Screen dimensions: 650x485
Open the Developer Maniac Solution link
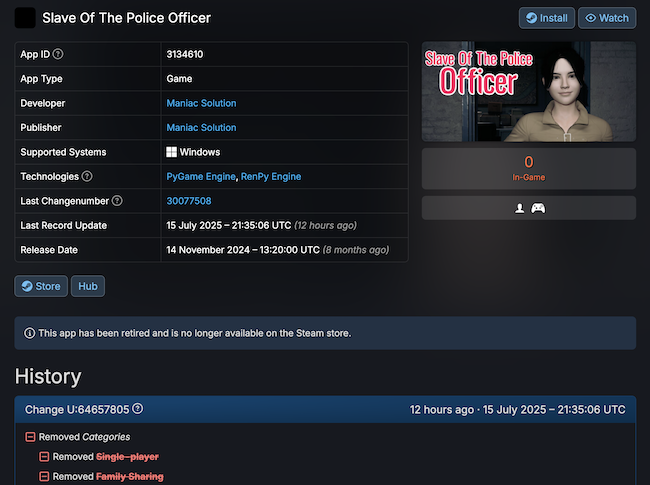(x=201, y=103)
